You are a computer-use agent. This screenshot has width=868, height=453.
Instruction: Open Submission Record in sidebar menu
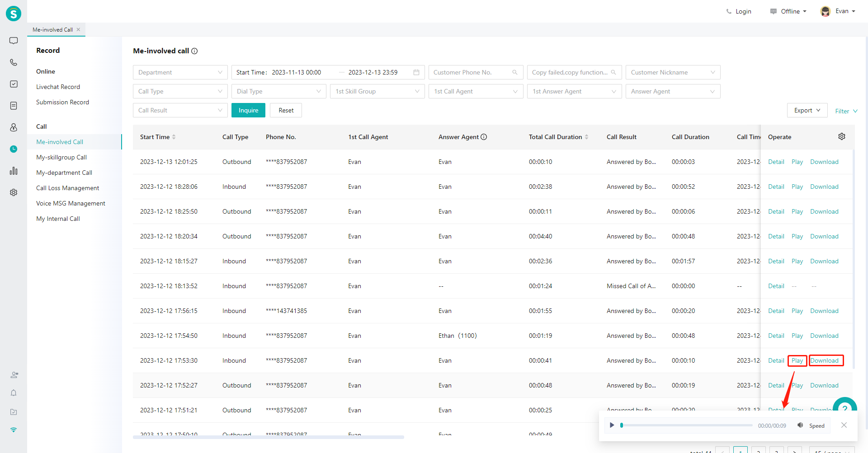tap(62, 102)
